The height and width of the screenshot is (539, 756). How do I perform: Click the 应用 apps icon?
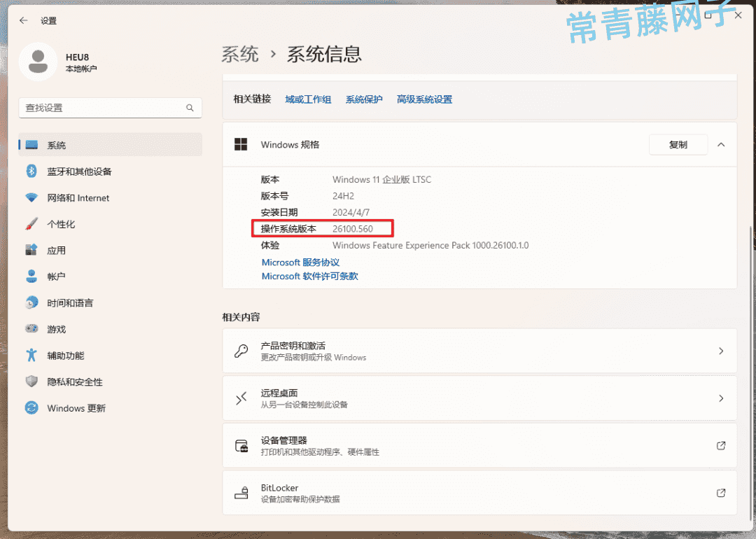(x=31, y=250)
